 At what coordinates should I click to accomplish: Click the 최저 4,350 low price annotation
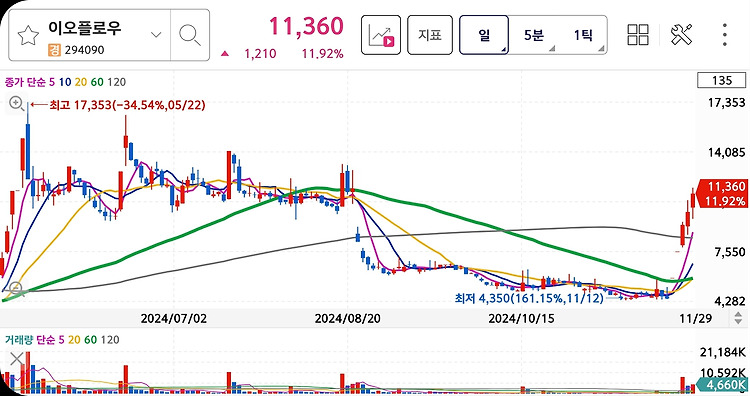529,298
